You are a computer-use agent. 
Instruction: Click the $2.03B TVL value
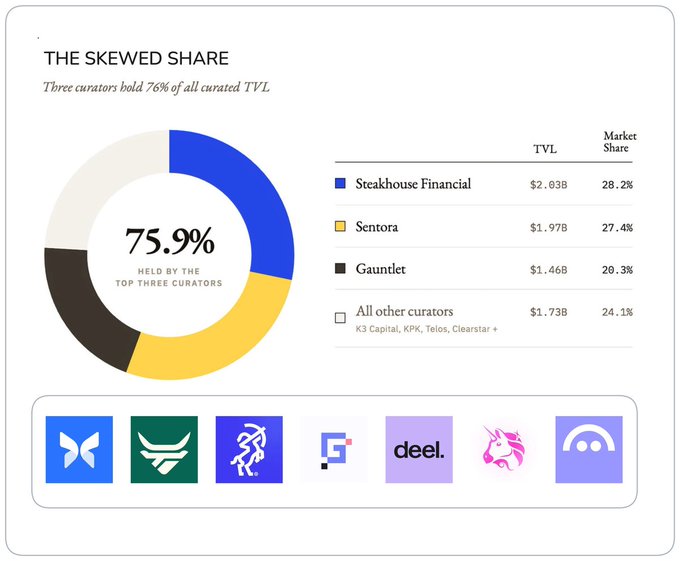pyautogui.click(x=548, y=185)
